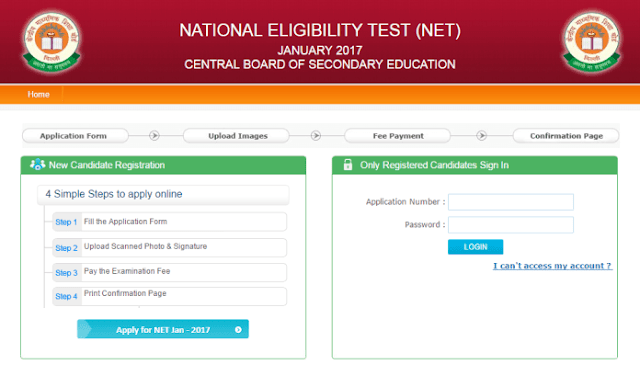Select the Upload Images step tab

click(236, 136)
